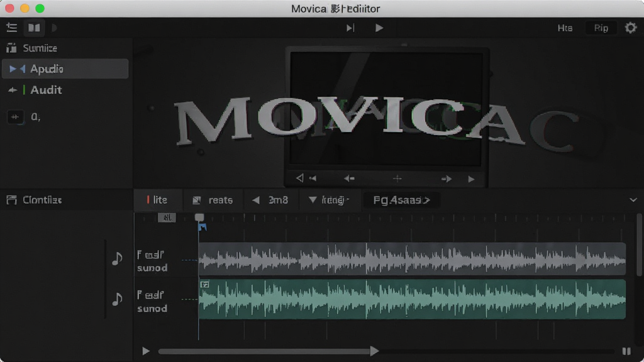
Task: Click the left arrow beside 3m8
Action: point(256,200)
